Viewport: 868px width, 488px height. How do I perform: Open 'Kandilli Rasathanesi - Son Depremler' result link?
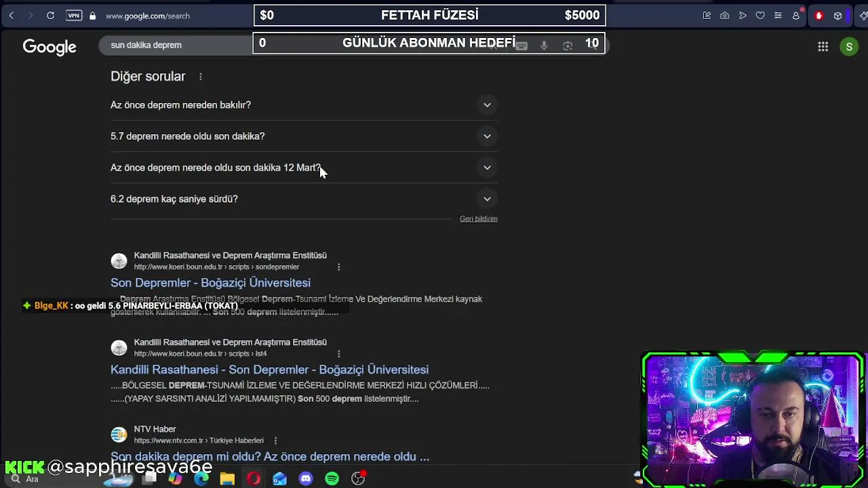269,369
